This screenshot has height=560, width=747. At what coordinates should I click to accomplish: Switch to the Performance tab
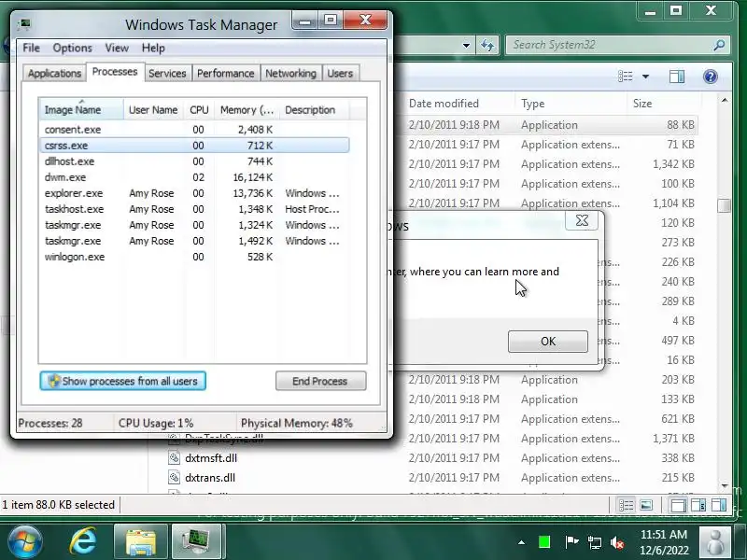pos(225,74)
